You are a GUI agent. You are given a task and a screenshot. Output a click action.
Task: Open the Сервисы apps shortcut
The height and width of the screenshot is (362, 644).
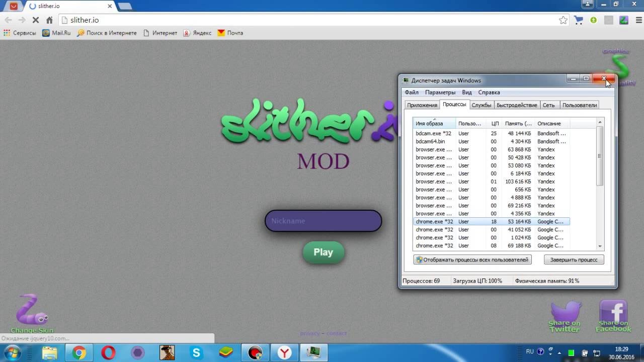[20, 33]
